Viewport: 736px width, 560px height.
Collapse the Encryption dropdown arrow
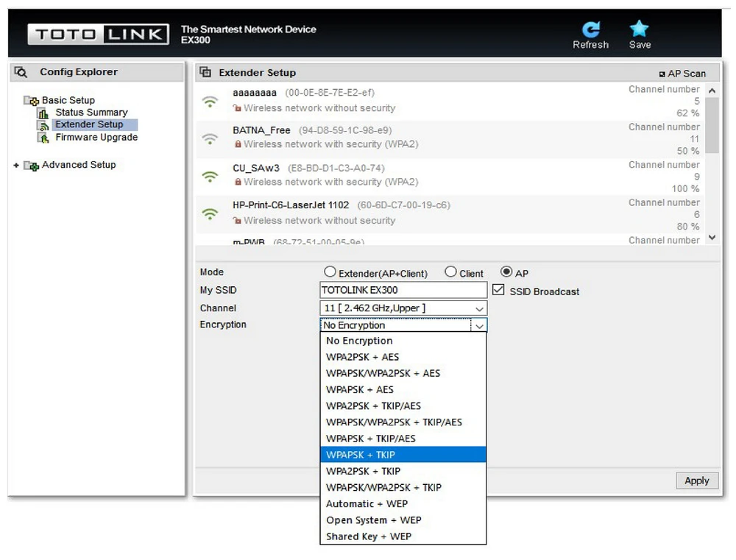click(x=479, y=325)
